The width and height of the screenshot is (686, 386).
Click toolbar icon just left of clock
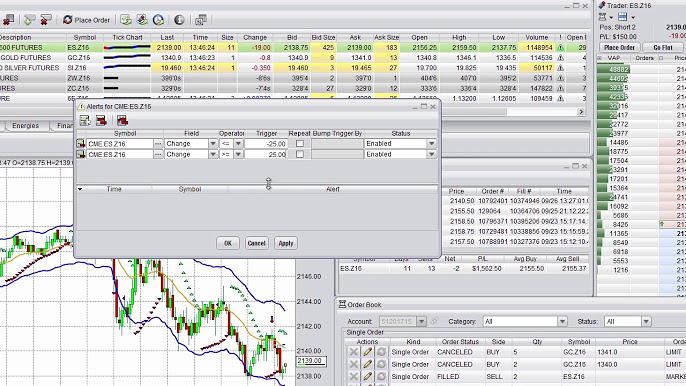(x=142, y=20)
